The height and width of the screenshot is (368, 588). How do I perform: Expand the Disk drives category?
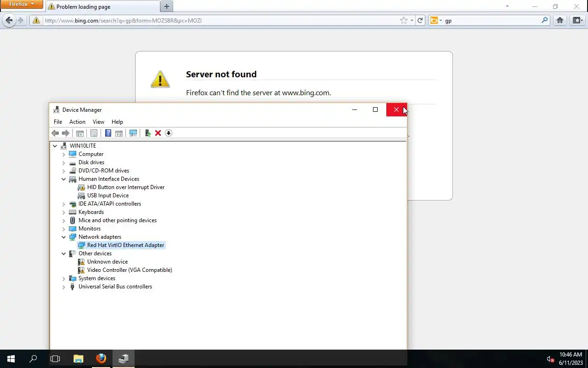point(64,162)
